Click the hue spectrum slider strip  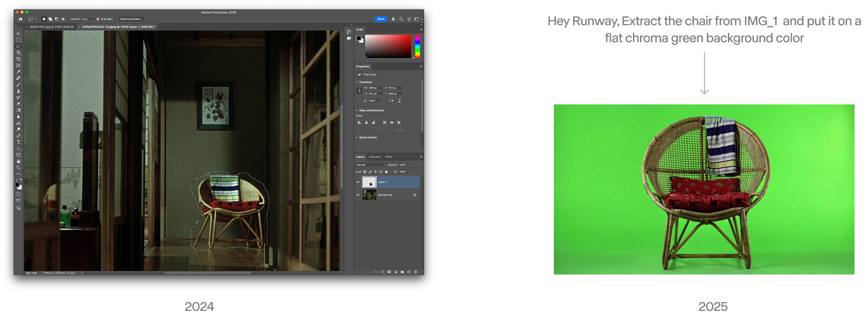click(x=417, y=46)
